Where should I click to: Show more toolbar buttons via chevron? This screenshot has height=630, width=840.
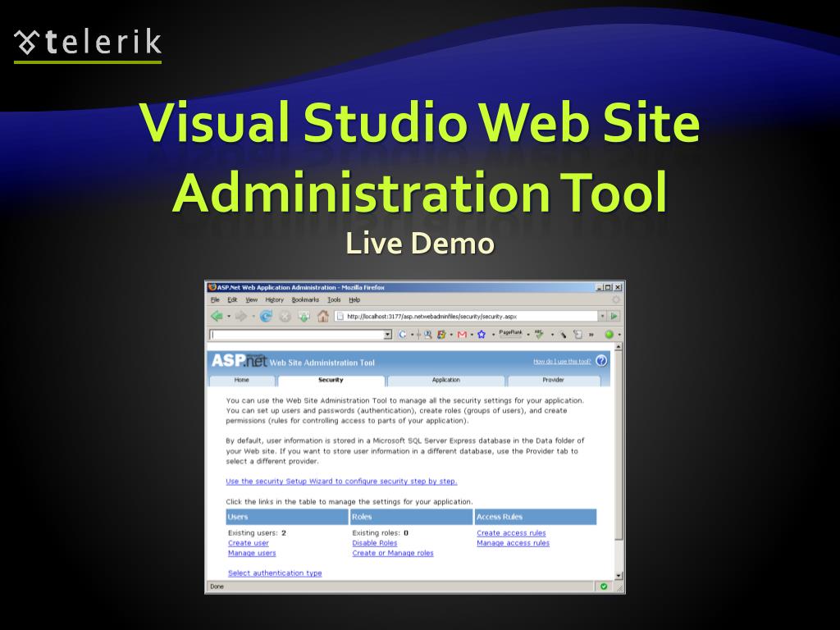coord(591,335)
